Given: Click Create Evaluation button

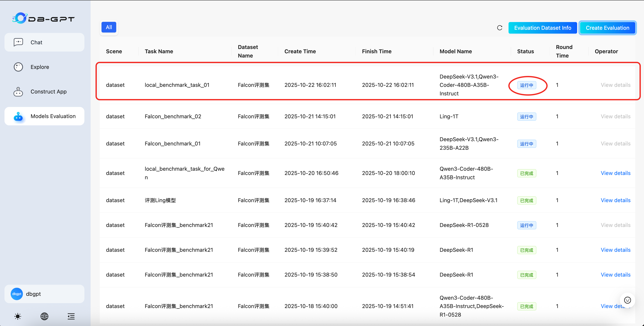Looking at the screenshot, I should pyautogui.click(x=607, y=28).
